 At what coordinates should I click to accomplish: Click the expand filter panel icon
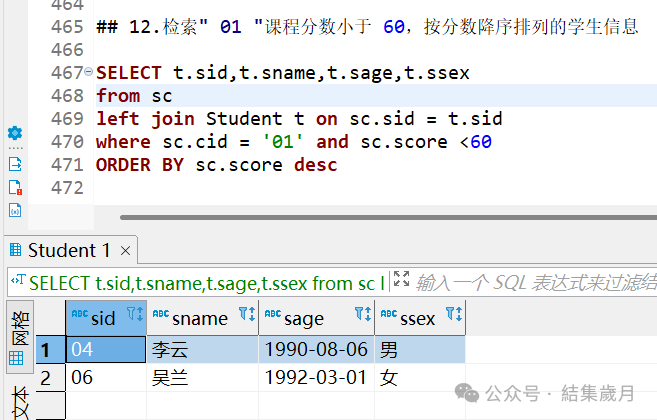401,279
